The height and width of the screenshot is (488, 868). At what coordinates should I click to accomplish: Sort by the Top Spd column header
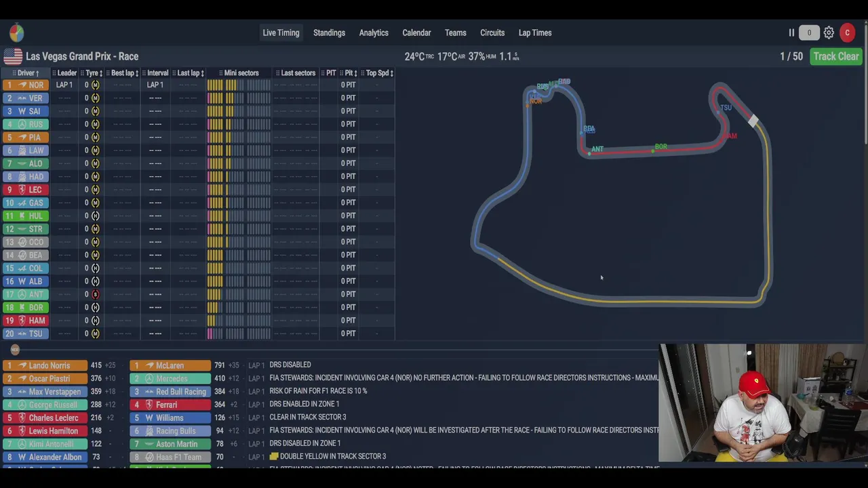(378, 73)
